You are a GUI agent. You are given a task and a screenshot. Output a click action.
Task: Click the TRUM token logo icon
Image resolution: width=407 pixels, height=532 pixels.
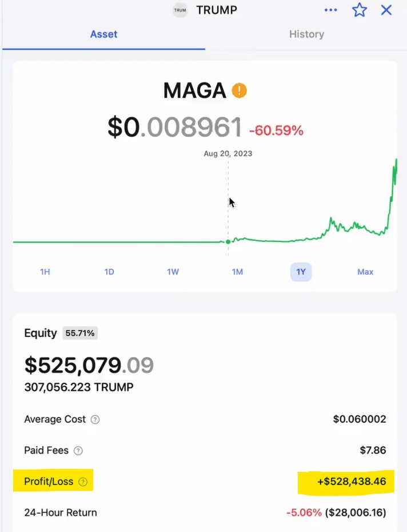pyautogui.click(x=180, y=10)
